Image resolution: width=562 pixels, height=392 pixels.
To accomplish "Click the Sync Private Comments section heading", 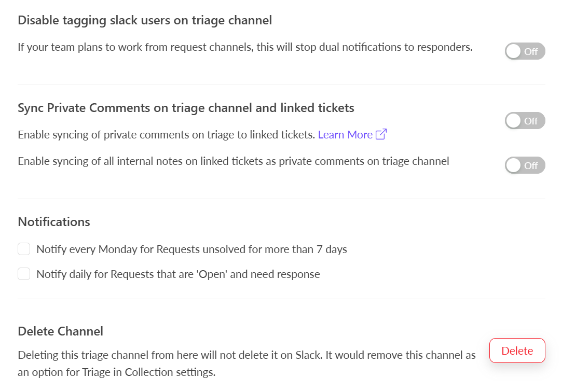I will pyautogui.click(x=186, y=108).
